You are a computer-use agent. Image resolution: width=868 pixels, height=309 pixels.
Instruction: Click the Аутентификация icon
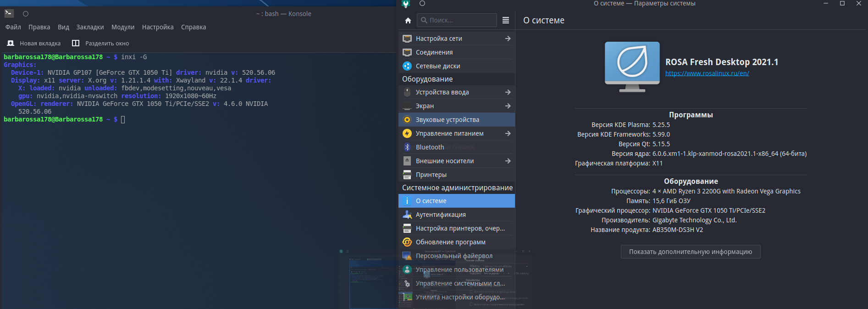(407, 215)
